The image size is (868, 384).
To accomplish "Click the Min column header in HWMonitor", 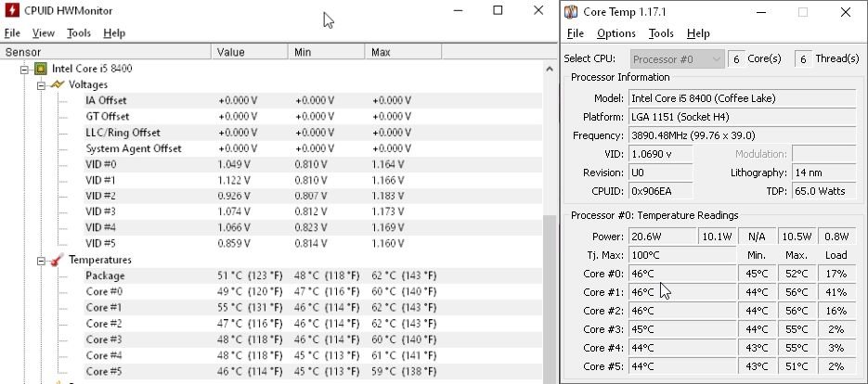I will (x=327, y=52).
